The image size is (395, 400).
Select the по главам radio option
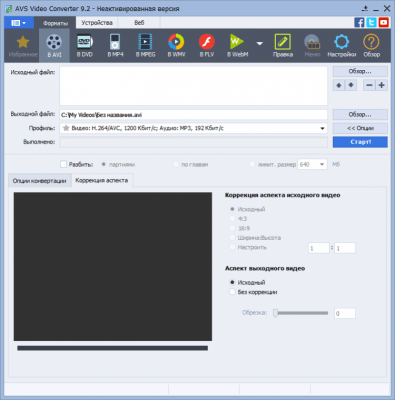click(x=175, y=164)
